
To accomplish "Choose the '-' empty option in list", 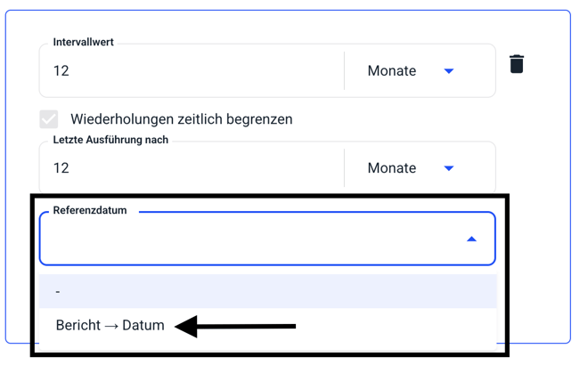I will [x=58, y=291].
